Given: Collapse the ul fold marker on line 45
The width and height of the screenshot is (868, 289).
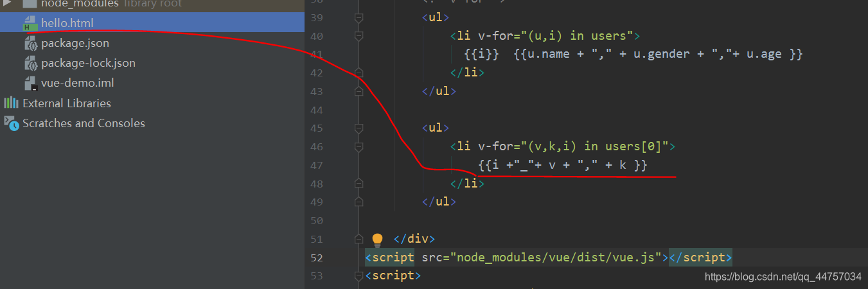Looking at the screenshot, I should [x=359, y=128].
